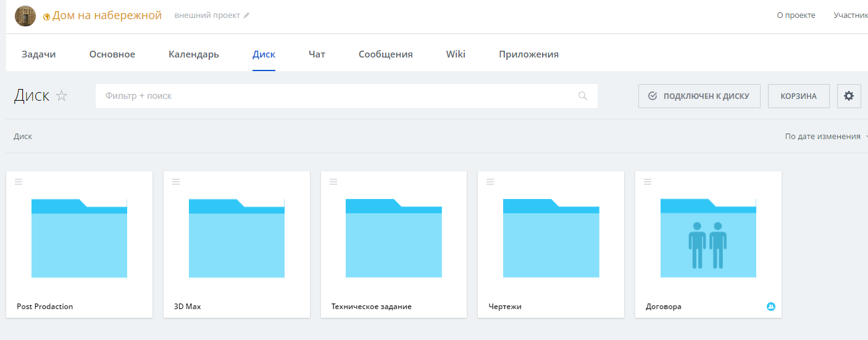Expand the По дате изменения sort dropdown
868x340 pixels.
826,136
